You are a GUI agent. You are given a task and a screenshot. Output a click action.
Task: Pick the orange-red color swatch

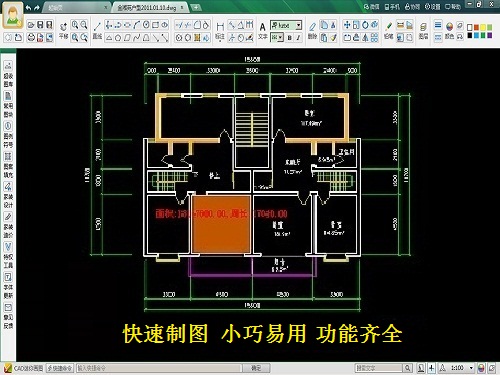click(476, 27)
